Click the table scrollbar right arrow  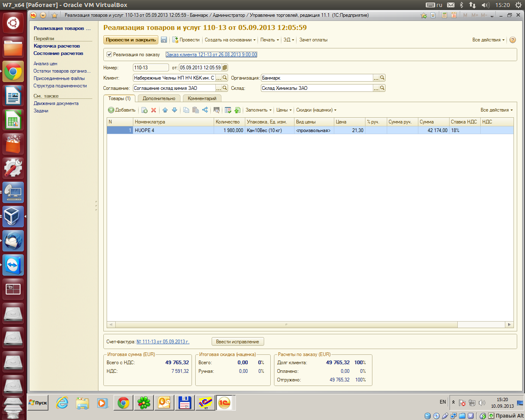tap(509, 324)
